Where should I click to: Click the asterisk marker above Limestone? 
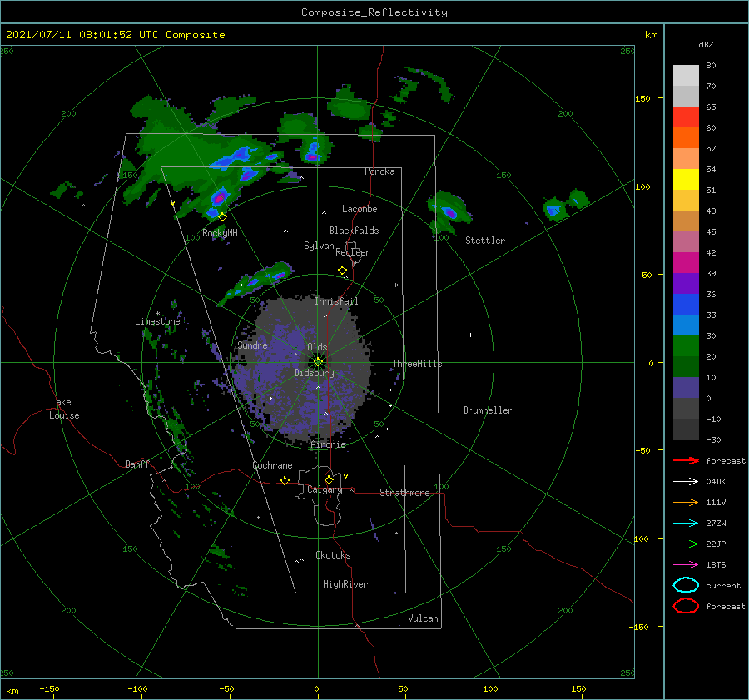coord(157,314)
